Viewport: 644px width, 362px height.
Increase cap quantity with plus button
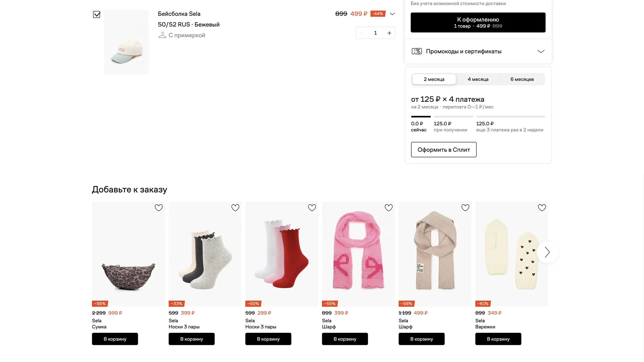point(389,33)
